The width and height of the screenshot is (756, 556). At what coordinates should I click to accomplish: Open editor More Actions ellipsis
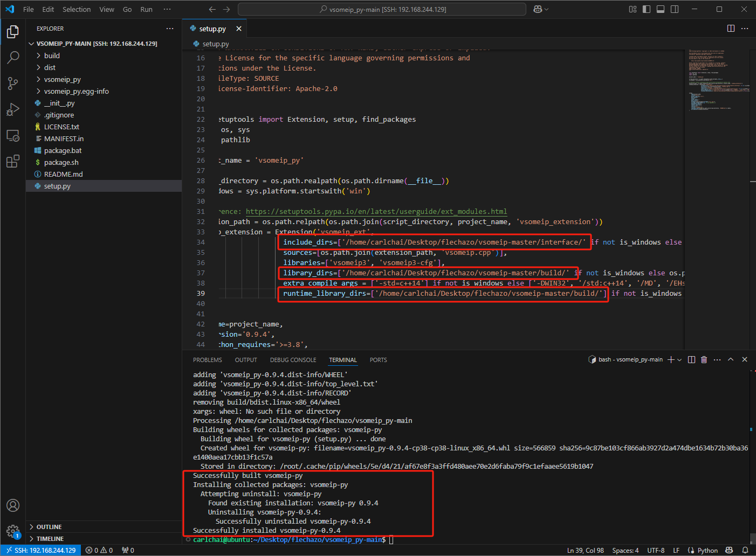[745, 29]
